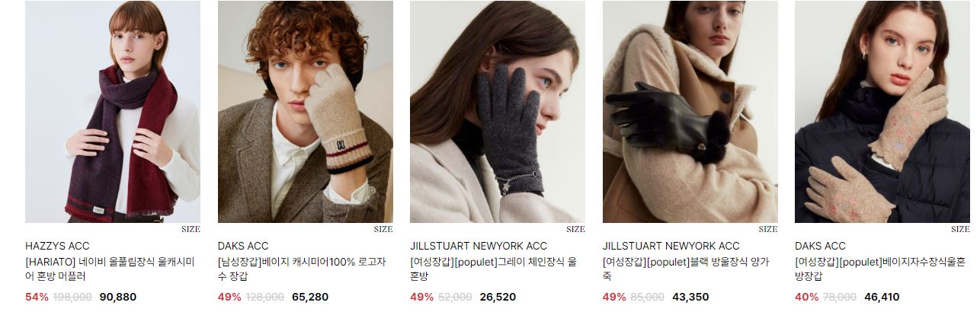This screenshot has width=980, height=331.
Task: Click the 46,410 price of embroidered glove
Action: [882, 297]
